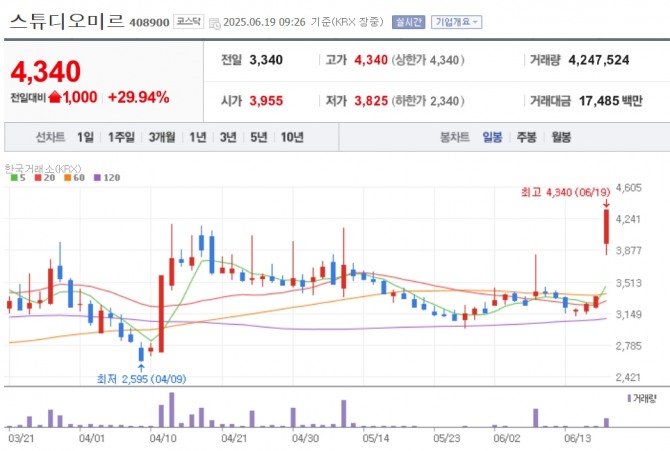Viewport: 670px width, 451px height.
Task: Click the stock name 스튜디오미르
Action: click(x=67, y=21)
